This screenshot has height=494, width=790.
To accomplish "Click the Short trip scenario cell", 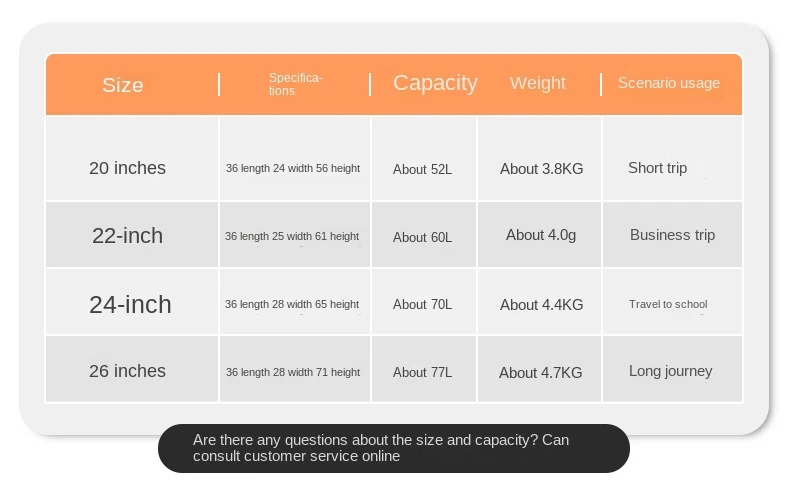I will pos(658,168).
